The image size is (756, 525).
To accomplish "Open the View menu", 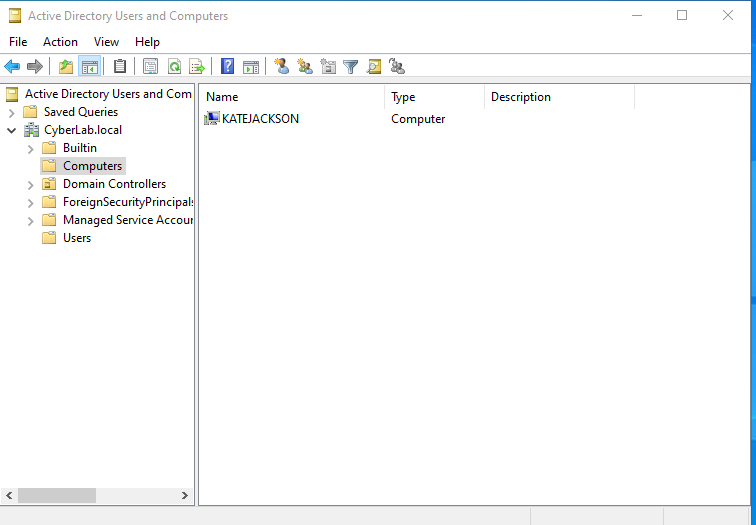I will point(107,42).
